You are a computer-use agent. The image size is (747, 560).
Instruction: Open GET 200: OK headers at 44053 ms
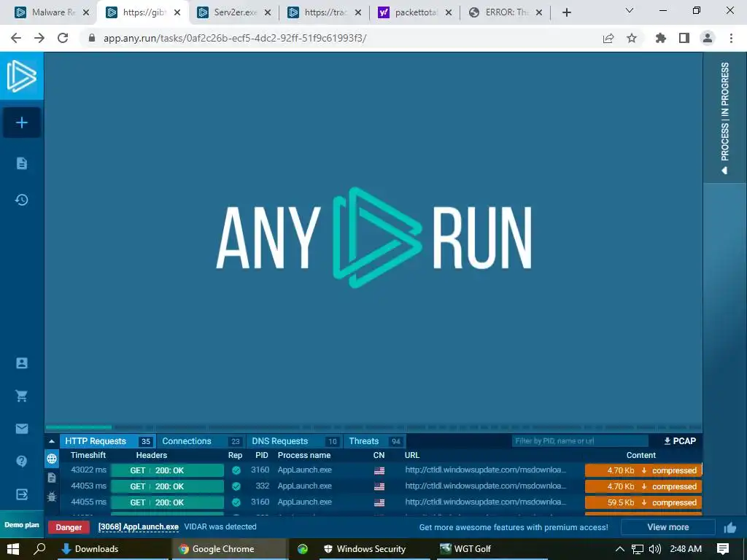[167, 486]
